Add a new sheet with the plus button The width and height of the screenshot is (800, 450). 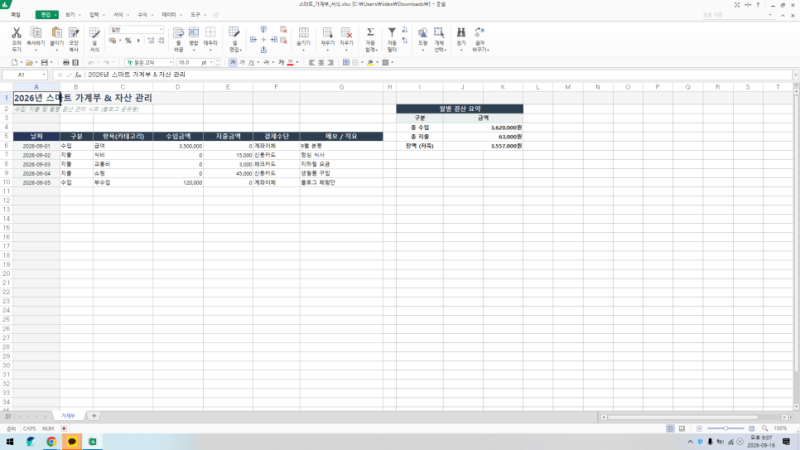94,416
